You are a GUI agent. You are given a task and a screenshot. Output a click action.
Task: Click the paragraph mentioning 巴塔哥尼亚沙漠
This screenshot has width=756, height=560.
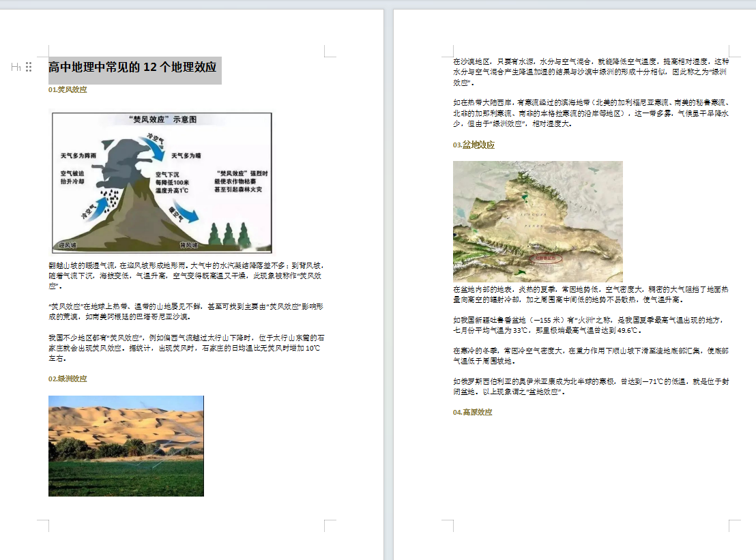(186, 311)
